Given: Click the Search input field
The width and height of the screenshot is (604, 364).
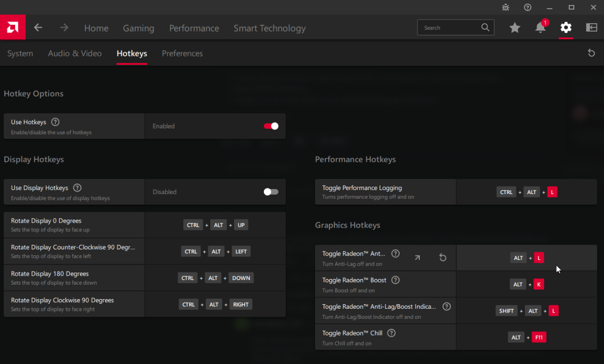Looking at the screenshot, I should [450, 28].
